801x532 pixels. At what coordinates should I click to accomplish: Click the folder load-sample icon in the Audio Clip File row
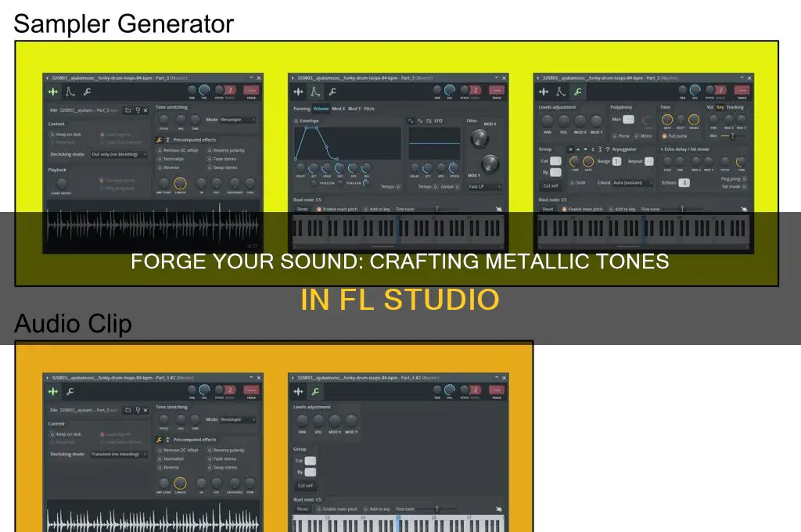point(128,410)
